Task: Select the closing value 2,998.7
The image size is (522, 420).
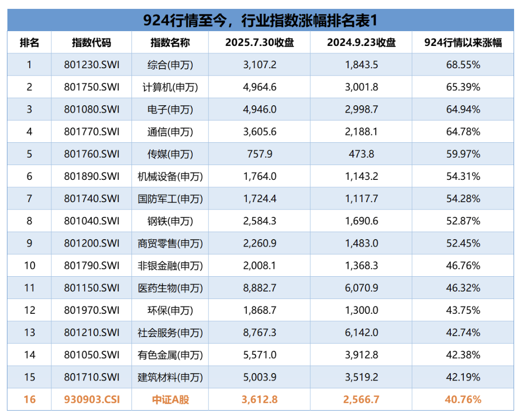Action: click(361, 109)
